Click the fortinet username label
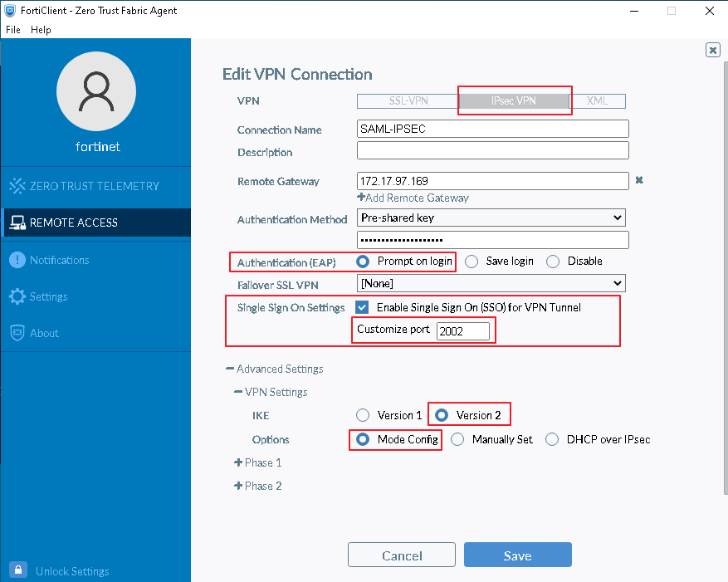728x582 pixels. point(97,147)
